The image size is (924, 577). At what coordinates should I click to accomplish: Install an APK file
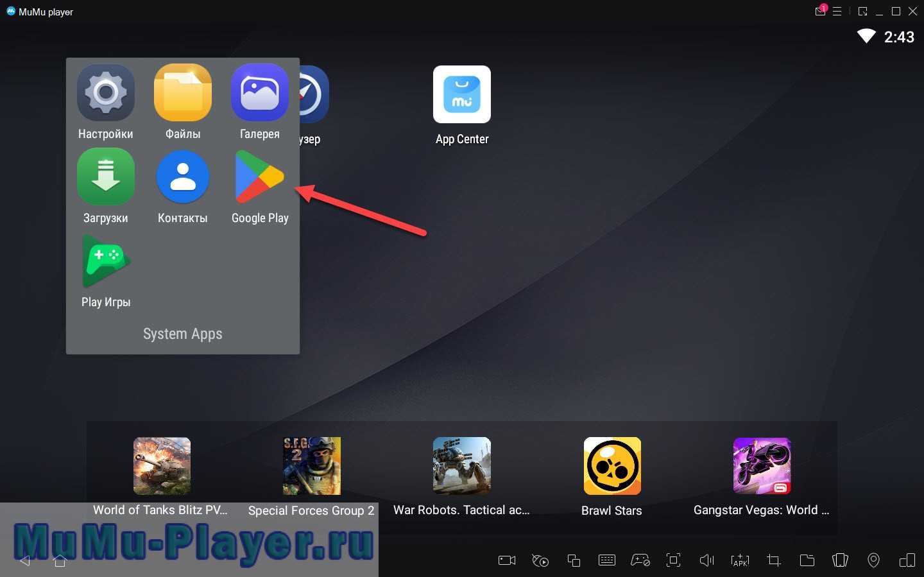(x=740, y=560)
